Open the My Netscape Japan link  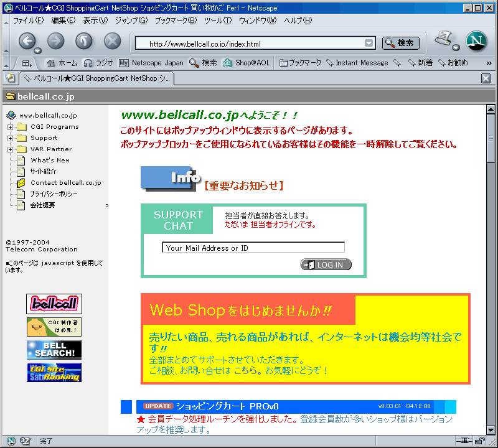pyautogui.click(x=151, y=63)
